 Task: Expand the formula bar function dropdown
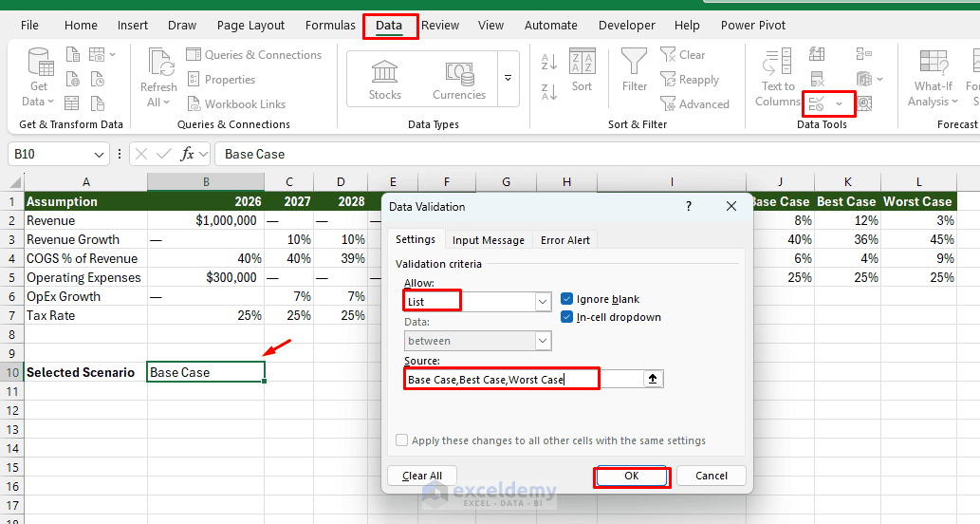(x=204, y=154)
